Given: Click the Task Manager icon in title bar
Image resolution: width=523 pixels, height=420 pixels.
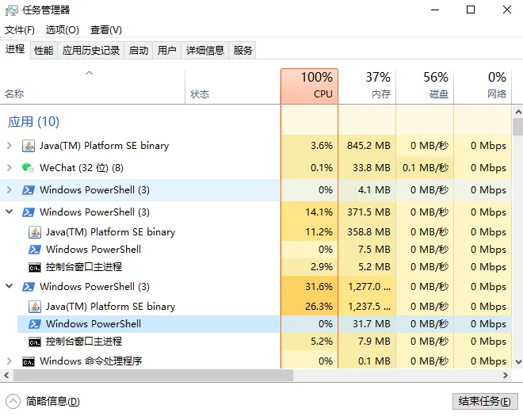Looking at the screenshot, I should click(x=13, y=10).
